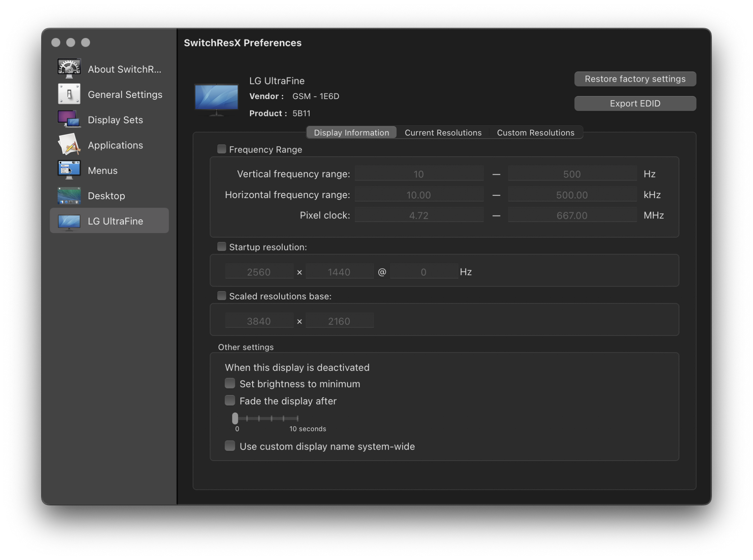Screen dimensions: 753x560
Task: Close the window with the first button
Action: coord(56,42)
